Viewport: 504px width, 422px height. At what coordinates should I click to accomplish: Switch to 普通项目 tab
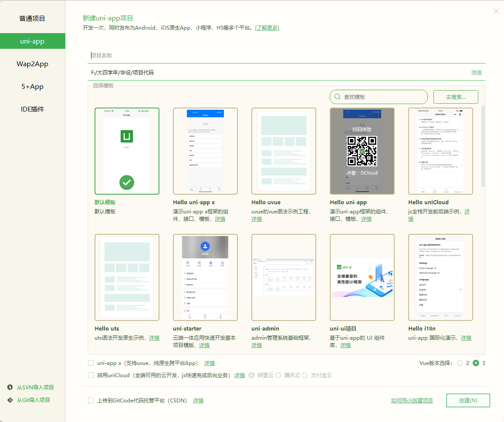[x=33, y=19]
